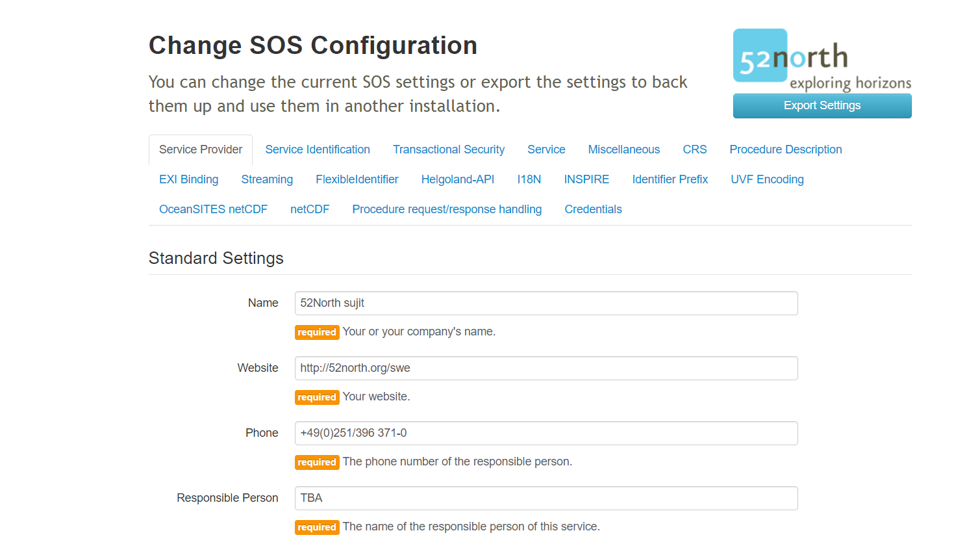This screenshot has width=980, height=546.
Task: Click the required badge under Website
Action: (317, 397)
